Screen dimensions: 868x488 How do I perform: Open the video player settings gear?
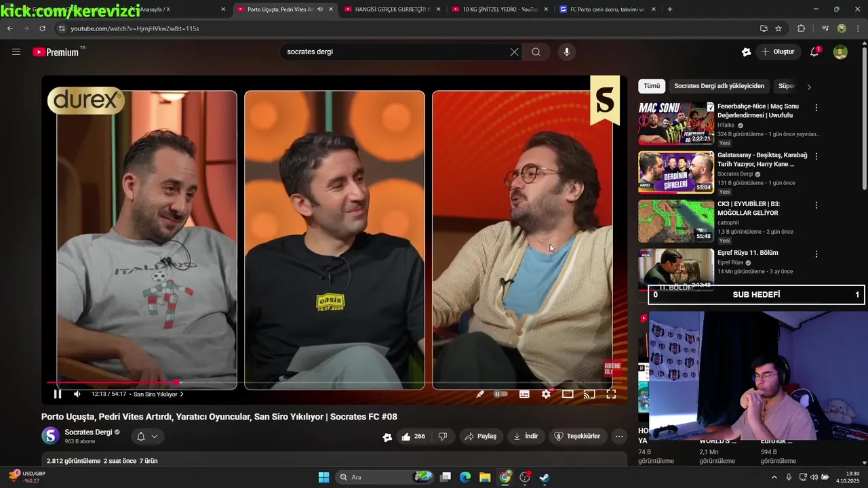pos(546,394)
